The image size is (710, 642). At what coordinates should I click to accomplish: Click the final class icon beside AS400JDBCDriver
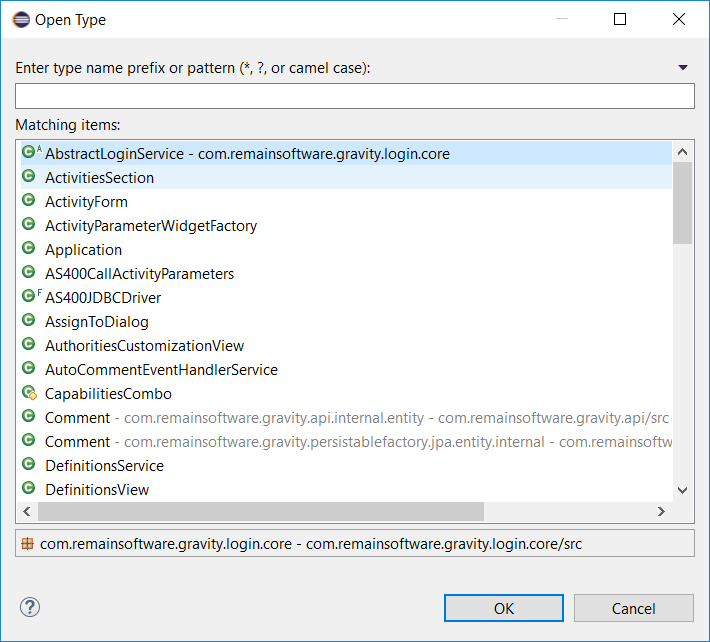click(x=29, y=298)
